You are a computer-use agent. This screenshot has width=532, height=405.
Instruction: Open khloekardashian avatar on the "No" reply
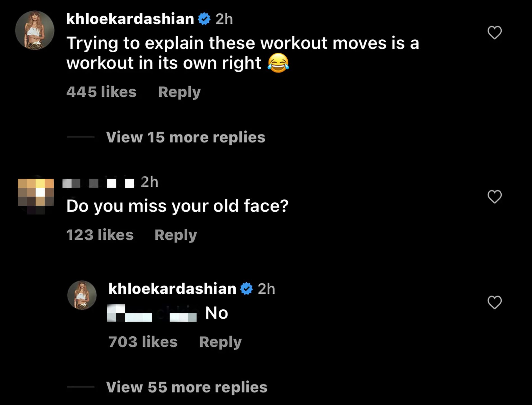pos(82,295)
